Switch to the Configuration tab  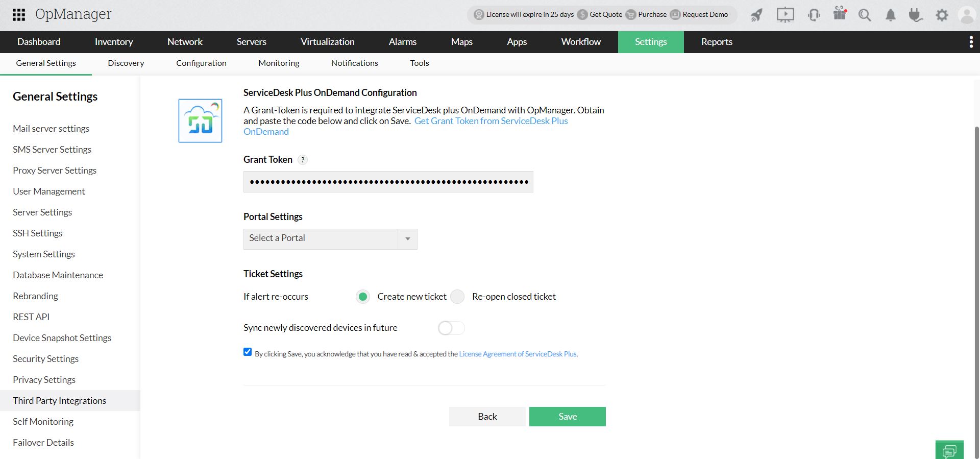[x=201, y=63]
